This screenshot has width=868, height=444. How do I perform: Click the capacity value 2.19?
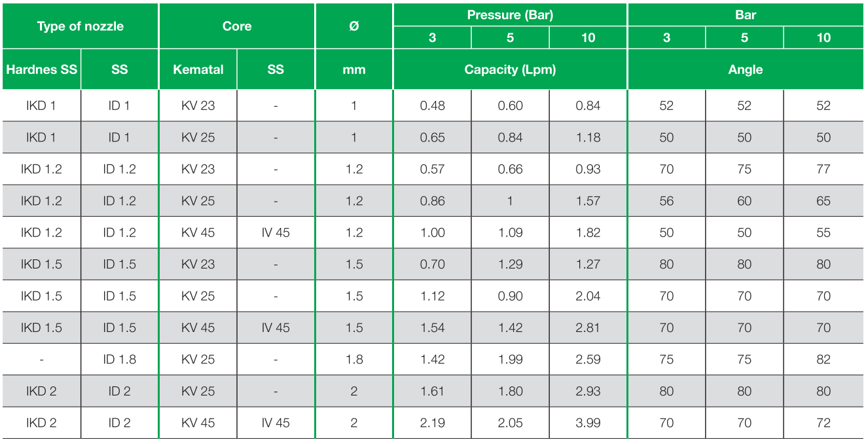[432, 423]
